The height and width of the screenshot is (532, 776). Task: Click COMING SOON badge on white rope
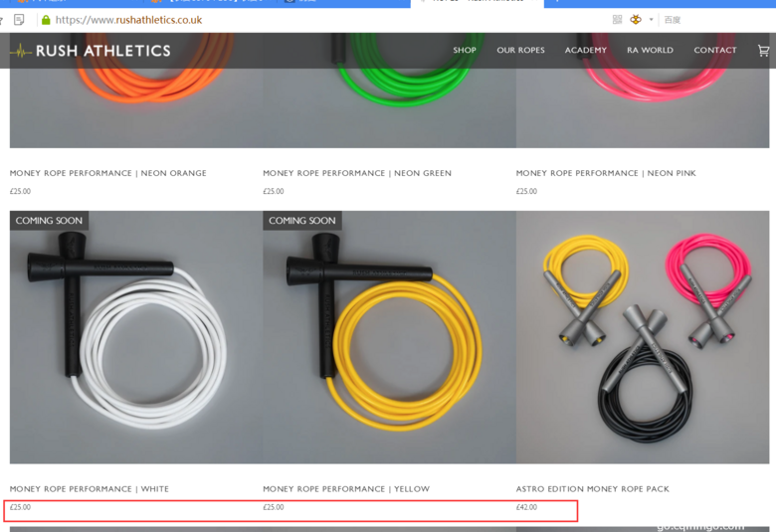[49, 221]
